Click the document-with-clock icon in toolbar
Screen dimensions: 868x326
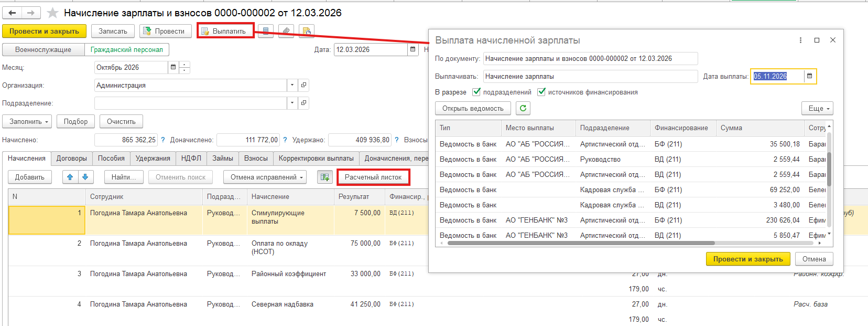coord(307,31)
